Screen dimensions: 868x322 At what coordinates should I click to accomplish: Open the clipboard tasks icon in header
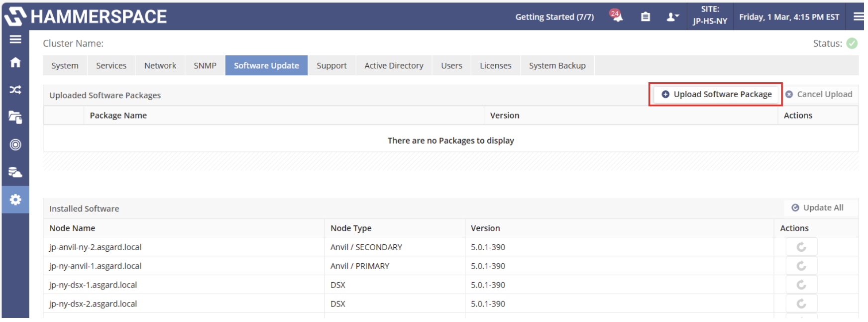(646, 17)
